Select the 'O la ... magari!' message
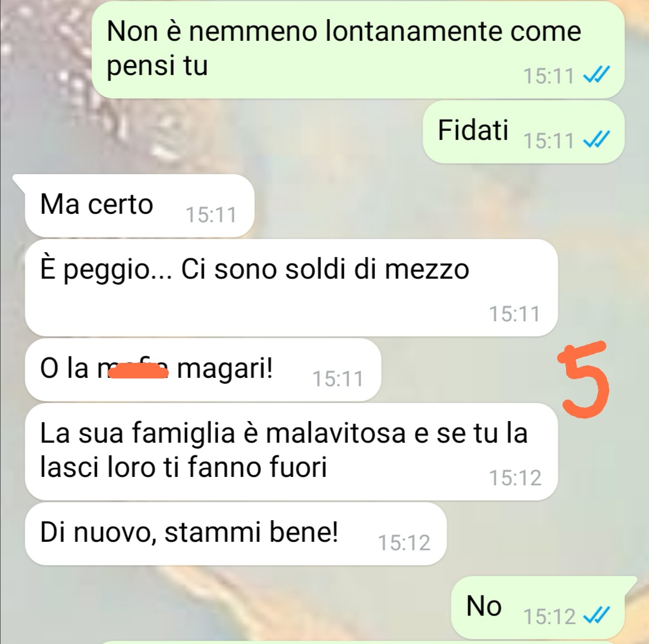 [203, 369]
